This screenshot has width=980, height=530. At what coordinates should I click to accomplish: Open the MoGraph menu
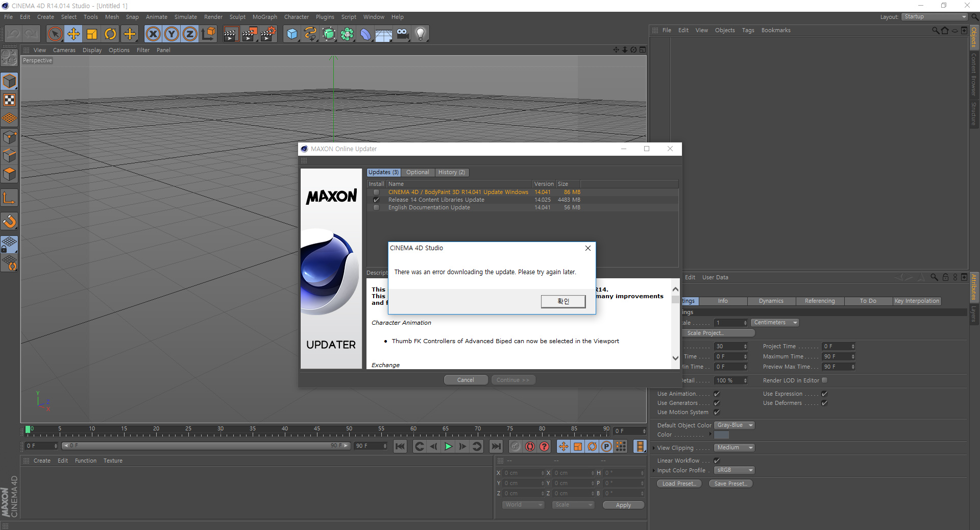pyautogui.click(x=265, y=17)
